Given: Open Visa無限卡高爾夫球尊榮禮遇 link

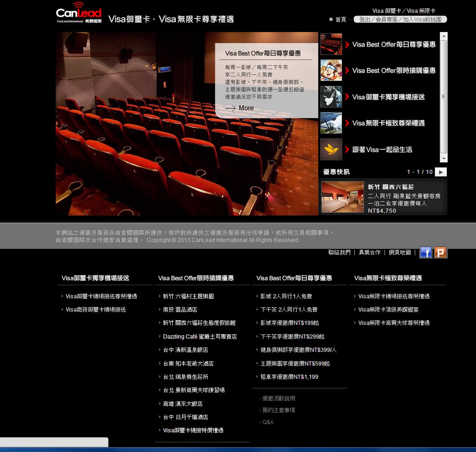Looking at the screenshot, I should 394,323.
